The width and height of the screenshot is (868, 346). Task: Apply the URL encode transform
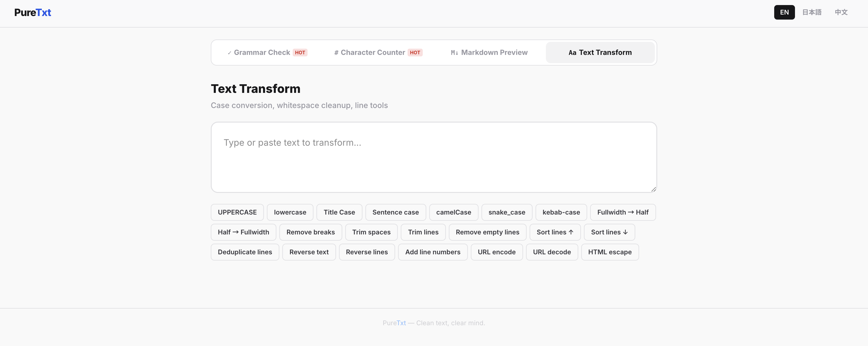click(x=496, y=252)
